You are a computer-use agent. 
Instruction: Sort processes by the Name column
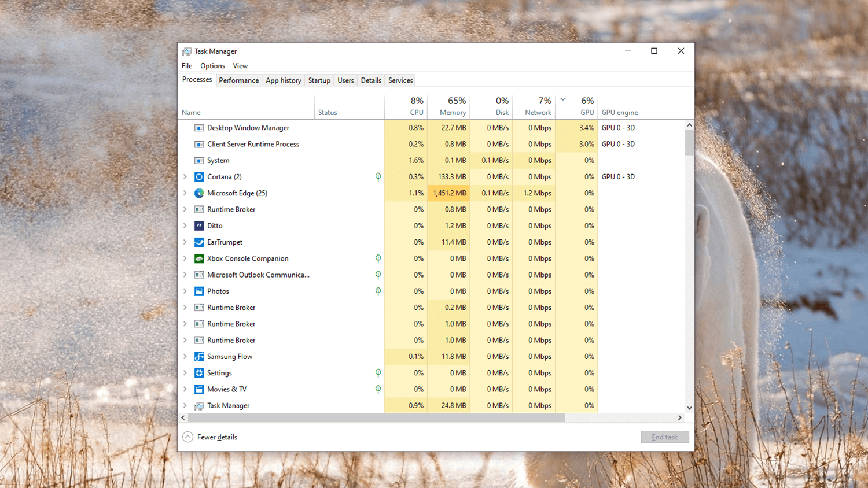(246, 106)
